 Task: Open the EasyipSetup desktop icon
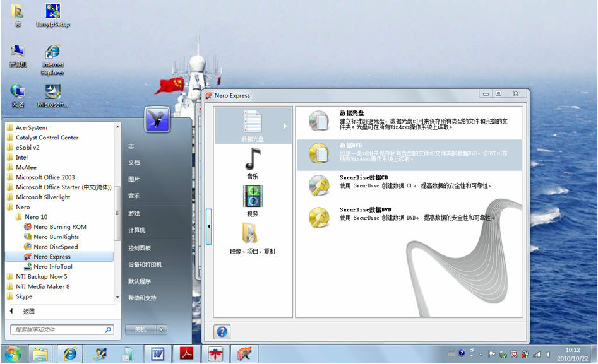(53, 16)
